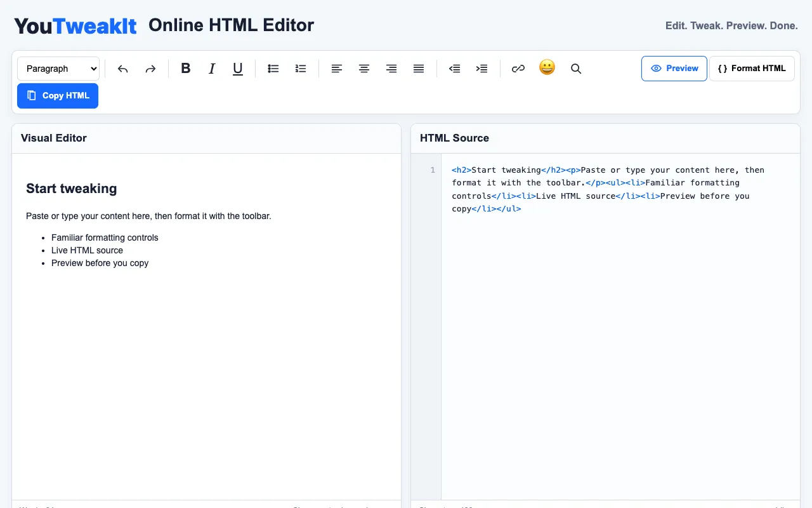This screenshot has width=812, height=508.
Task: Open search with magnifier icon
Action: tap(576, 69)
